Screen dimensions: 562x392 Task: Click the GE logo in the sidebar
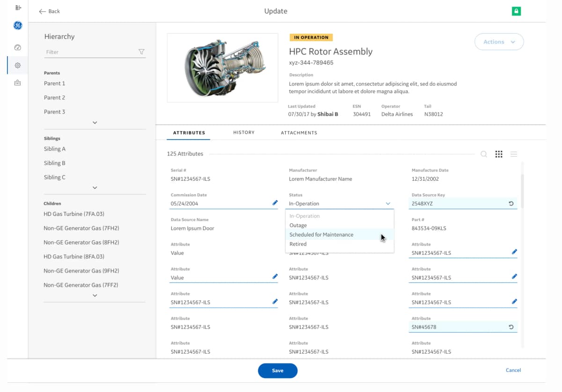(17, 25)
